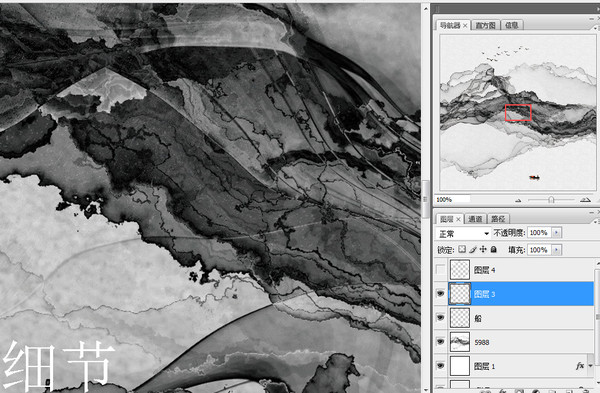
Task: Zoom in using large mountains navigator icon
Action: coord(585,199)
